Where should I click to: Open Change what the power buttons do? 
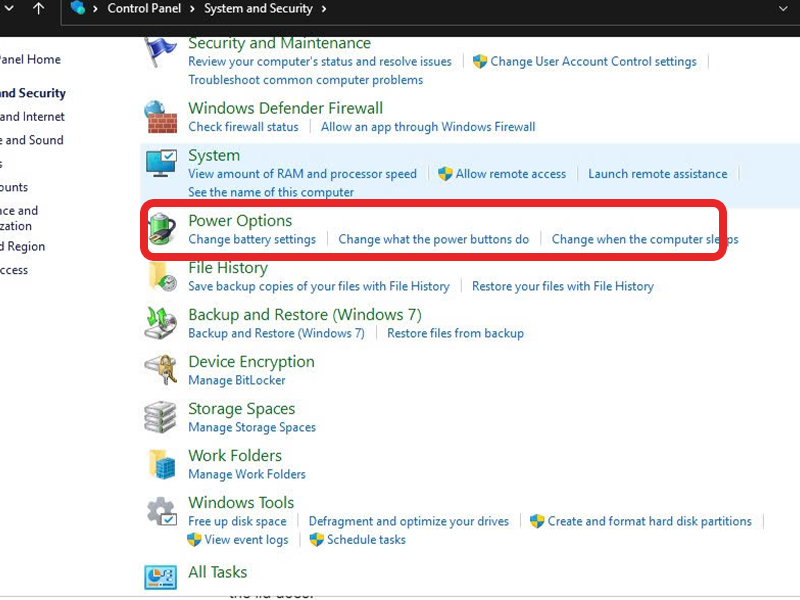pos(433,239)
